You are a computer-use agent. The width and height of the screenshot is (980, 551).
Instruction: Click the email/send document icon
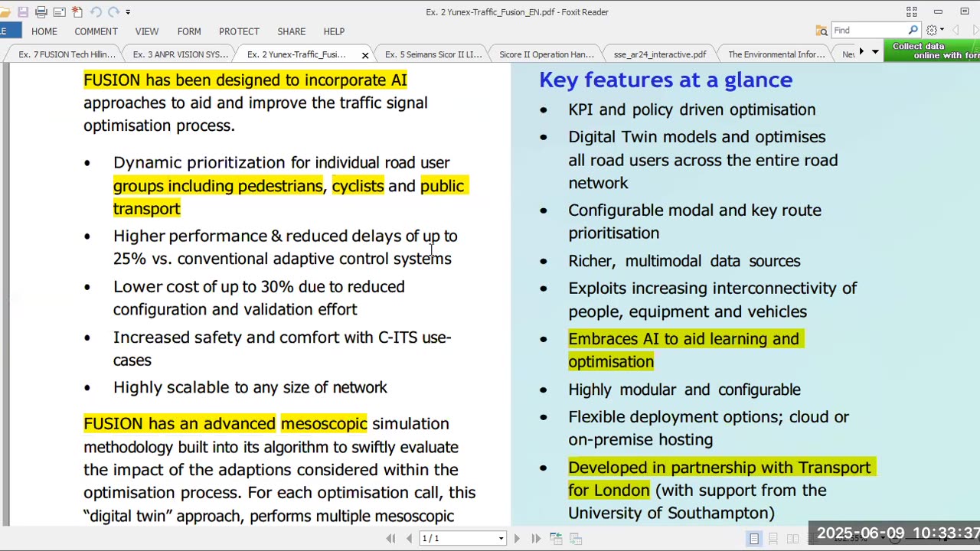pos(59,11)
